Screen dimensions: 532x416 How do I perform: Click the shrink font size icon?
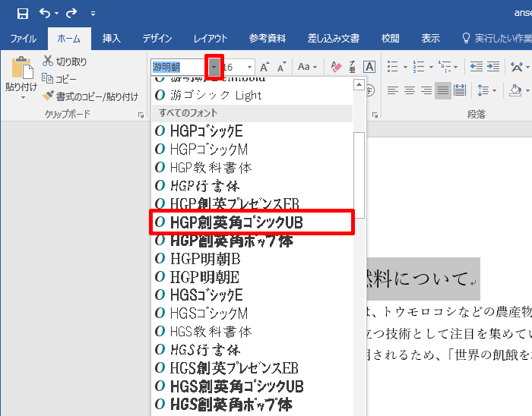[282, 67]
